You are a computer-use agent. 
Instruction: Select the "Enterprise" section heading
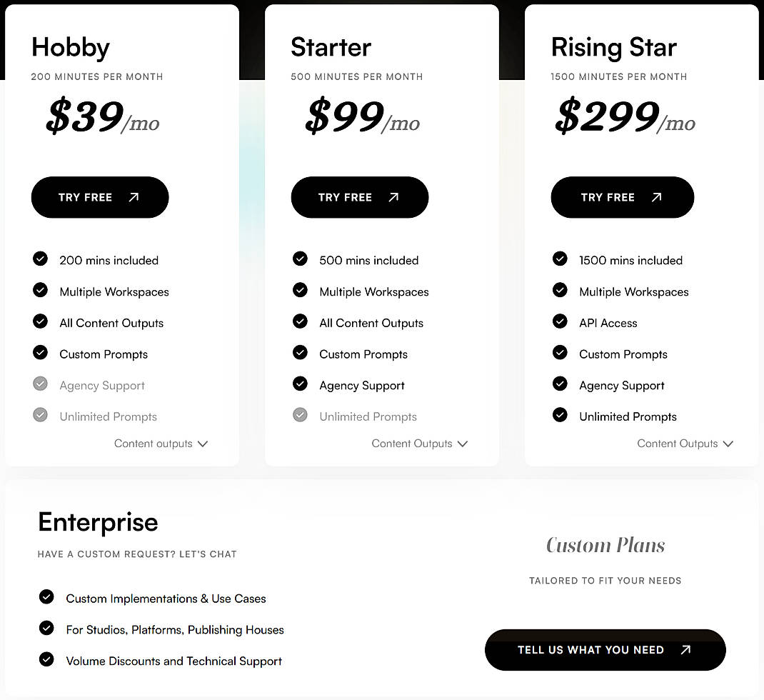[x=98, y=522]
